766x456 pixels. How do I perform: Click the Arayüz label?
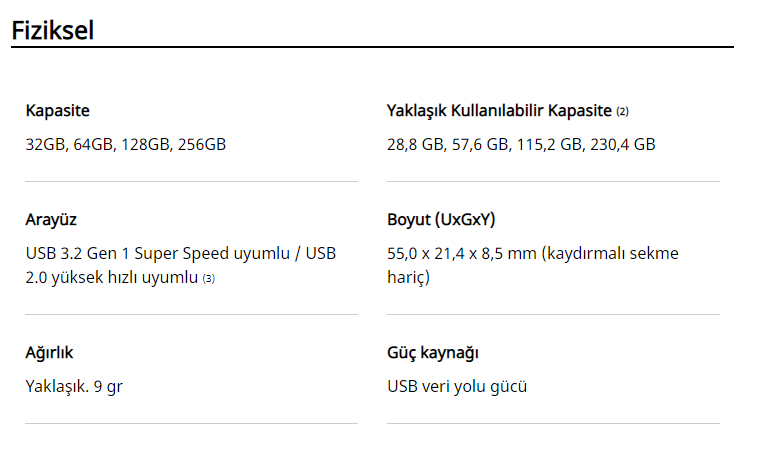click(x=51, y=220)
